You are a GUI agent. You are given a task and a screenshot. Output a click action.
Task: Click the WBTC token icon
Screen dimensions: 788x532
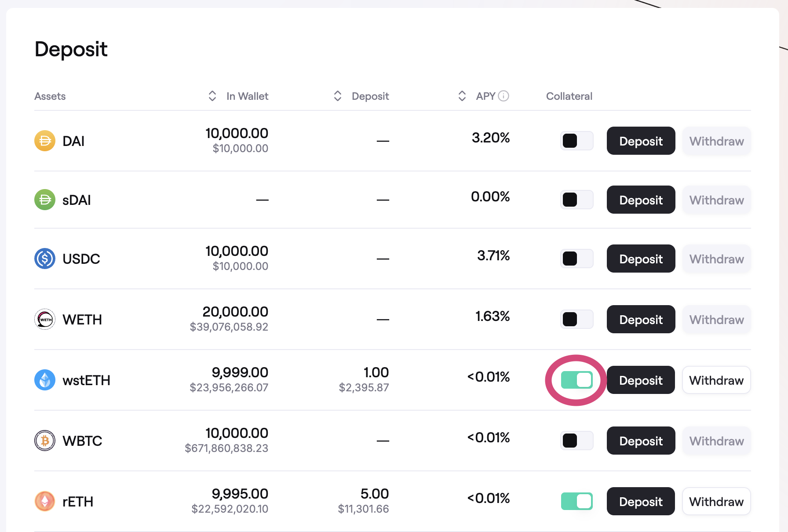click(45, 441)
